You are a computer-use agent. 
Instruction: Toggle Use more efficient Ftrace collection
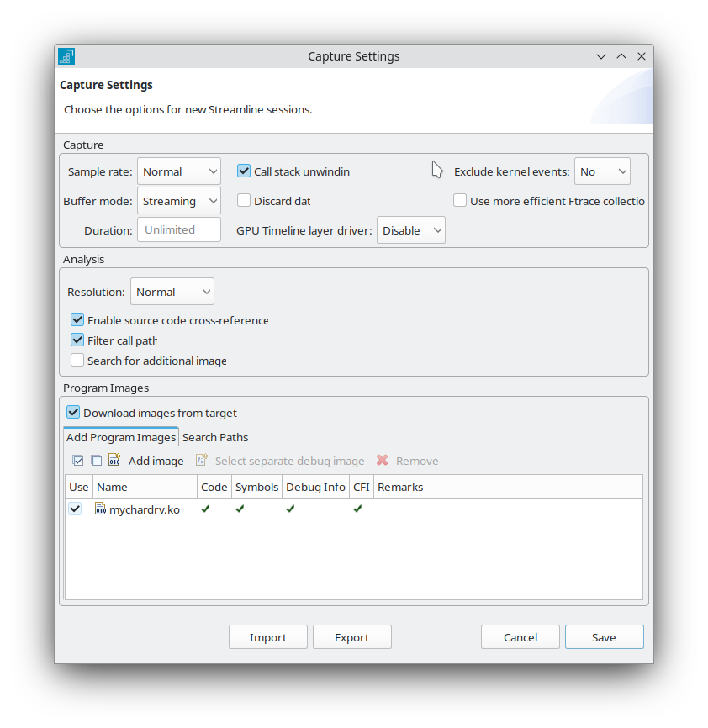(460, 200)
